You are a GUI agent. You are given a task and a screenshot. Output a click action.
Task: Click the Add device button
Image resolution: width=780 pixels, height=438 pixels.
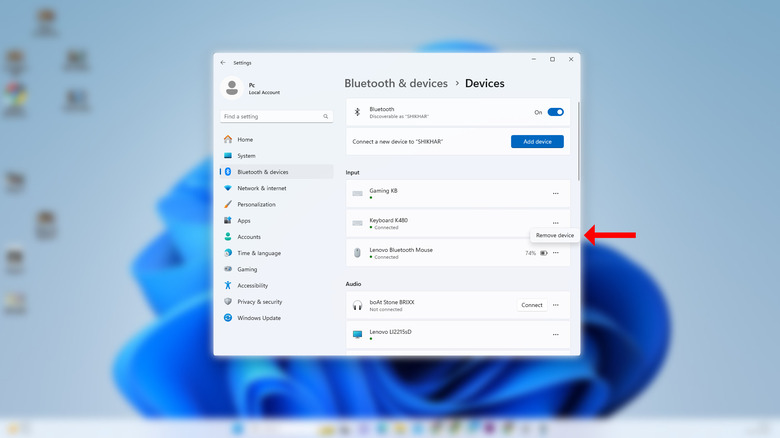(537, 141)
